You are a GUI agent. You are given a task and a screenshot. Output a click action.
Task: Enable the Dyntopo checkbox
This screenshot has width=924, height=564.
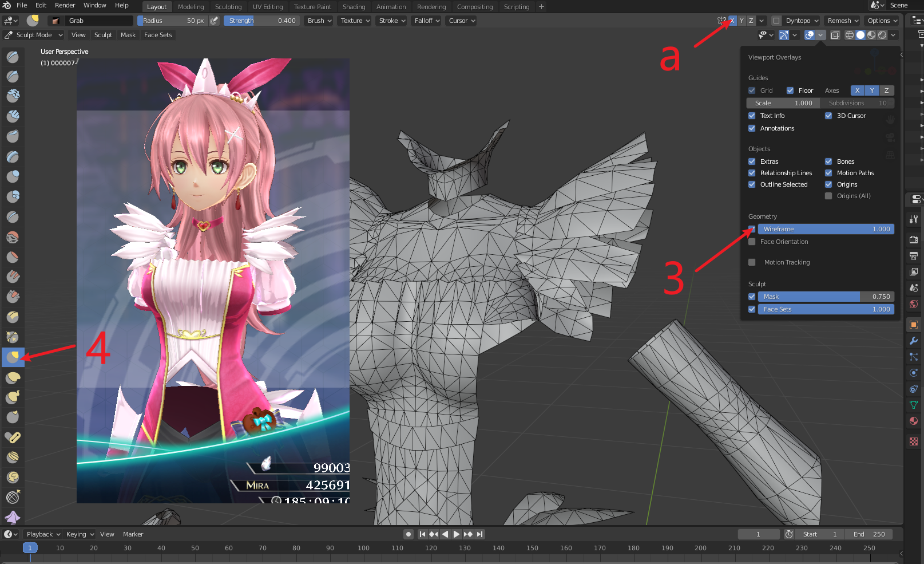pos(776,21)
